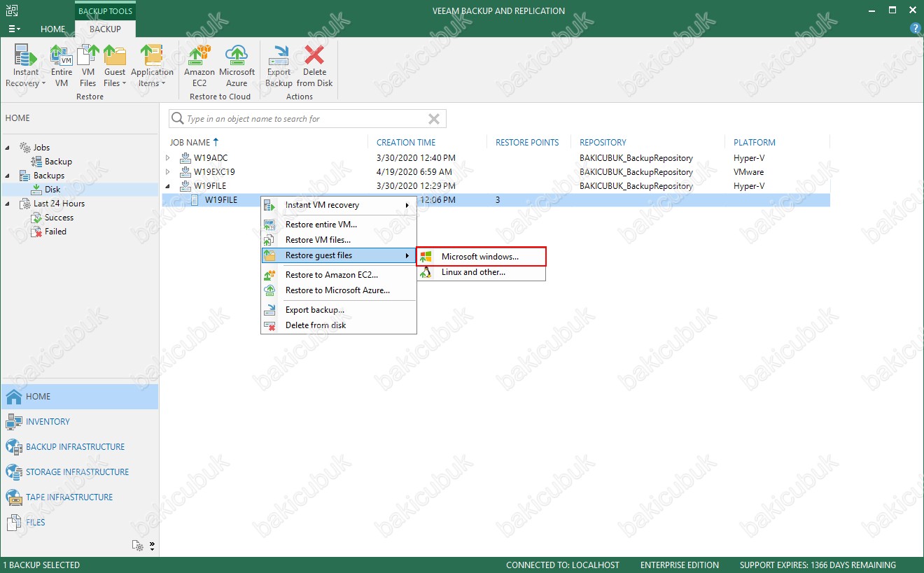The width and height of the screenshot is (924, 573).
Task: Click SUPPORT EXPIRES status bar entry
Action: (x=818, y=565)
